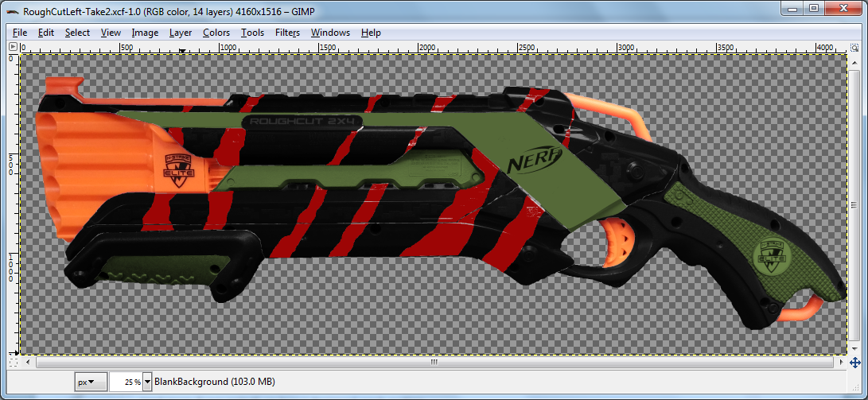Viewport: 868px width, 400px height.
Task: Toggle Quick Mask with the dashed square icon
Action: 14,363
